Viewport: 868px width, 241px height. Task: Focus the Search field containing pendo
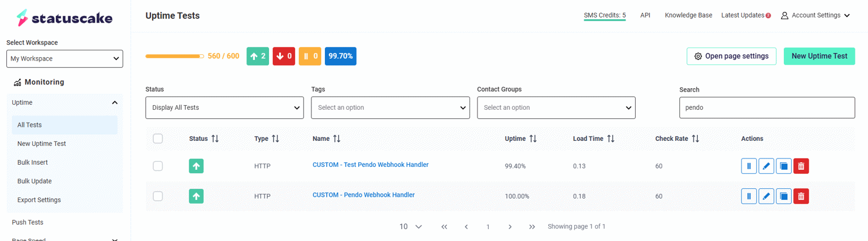[x=767, y=107]
